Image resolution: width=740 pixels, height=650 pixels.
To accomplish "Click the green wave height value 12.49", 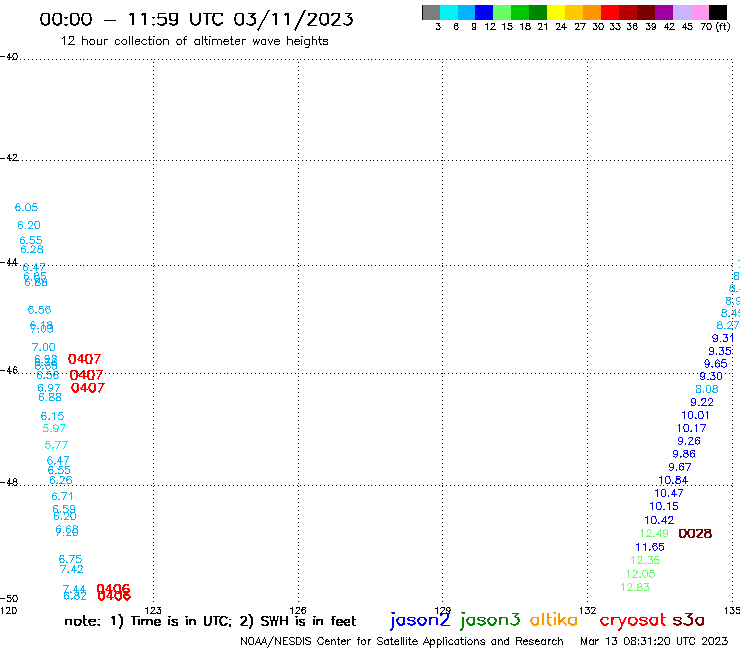I will point(654,533).
